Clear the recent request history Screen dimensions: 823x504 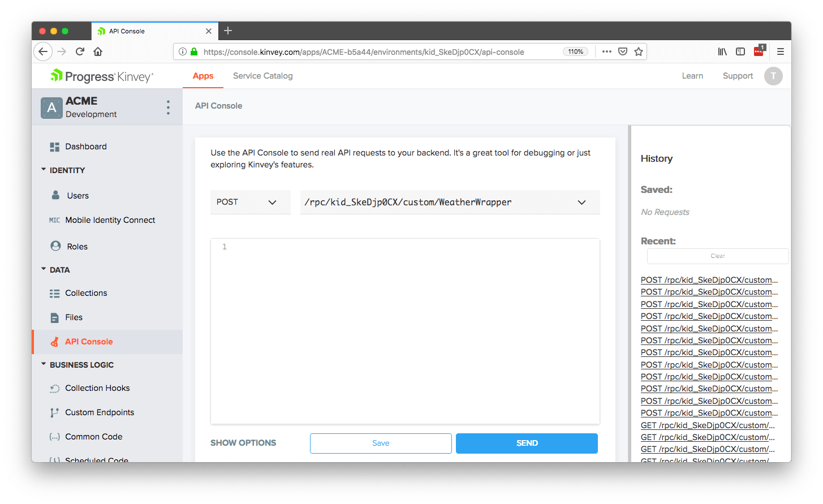tap(717, 256)
